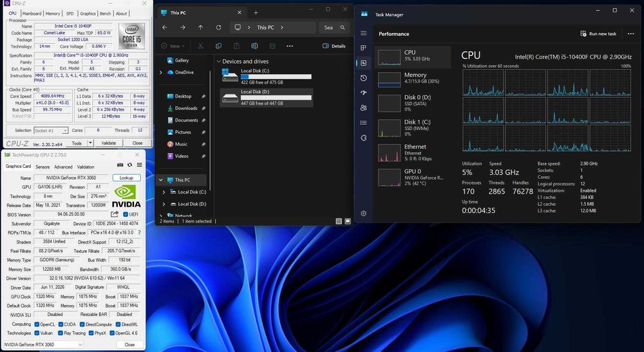
Task: Switch to CPU-Z Bench tab
Action: (x=106, y=14)
